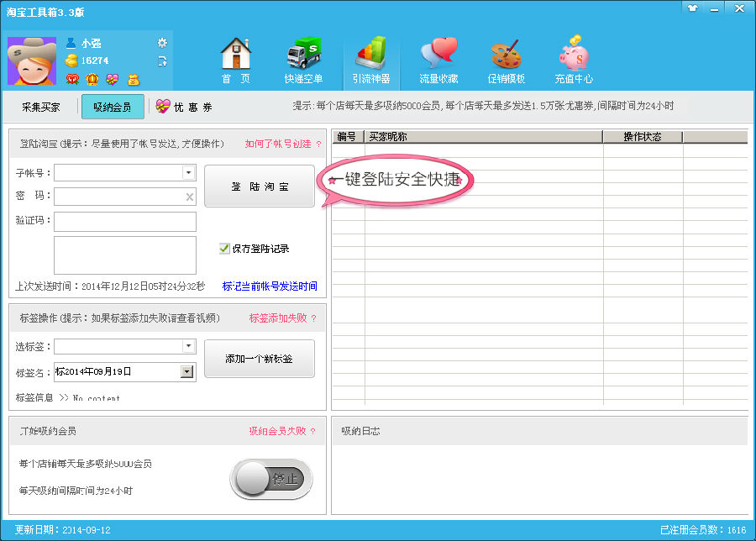Click the 验证码 input field
Viewport: 756px width, 541px height.
coord(125,222)
